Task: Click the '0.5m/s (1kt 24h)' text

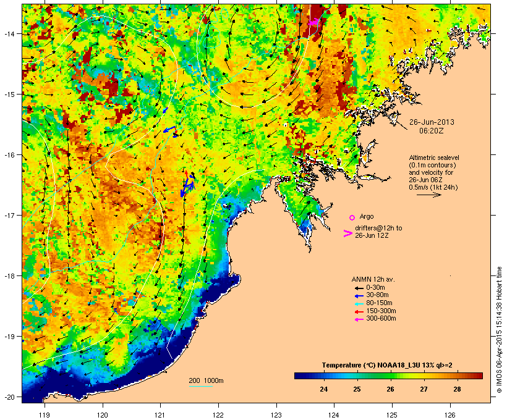Action: tap(433, 187)
